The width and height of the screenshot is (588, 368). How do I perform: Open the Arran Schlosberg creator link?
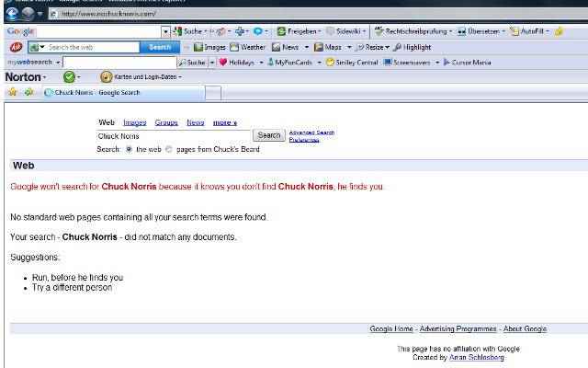coord(476,358)
